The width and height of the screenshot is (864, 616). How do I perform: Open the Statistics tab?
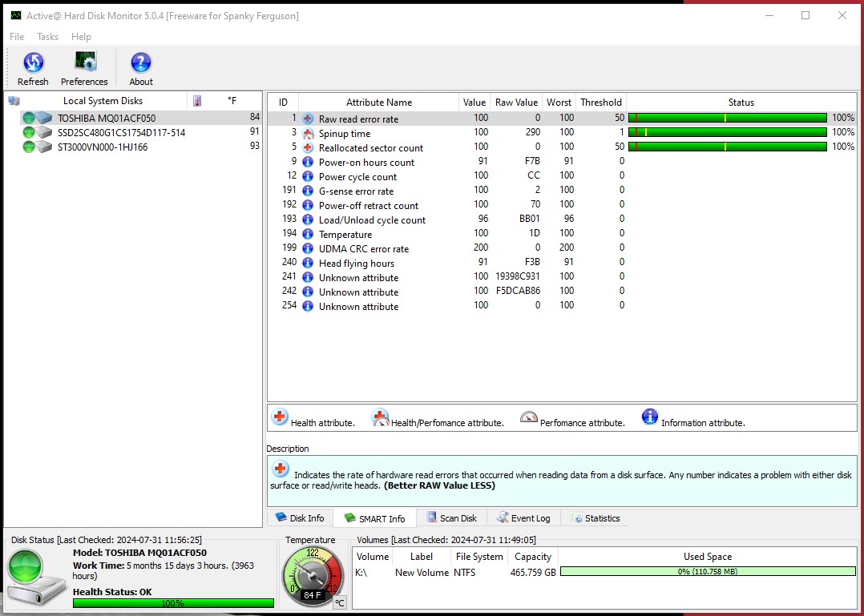(596, 517)
